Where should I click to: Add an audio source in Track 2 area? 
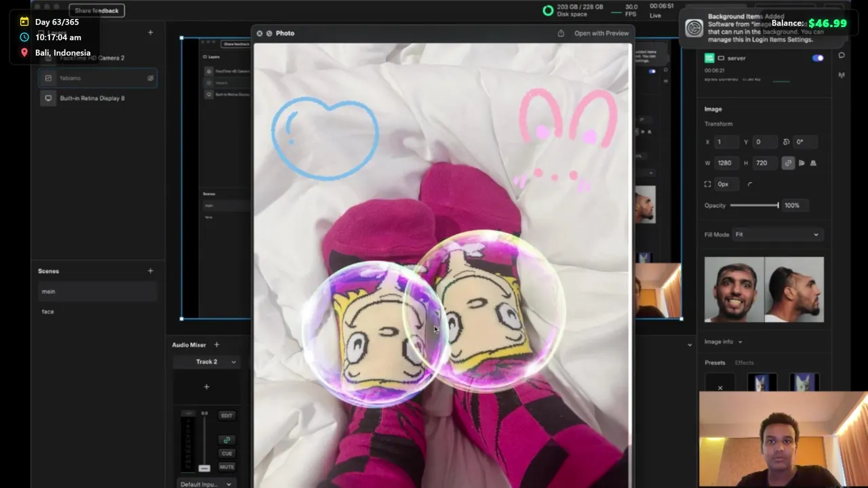click(207, 386)
